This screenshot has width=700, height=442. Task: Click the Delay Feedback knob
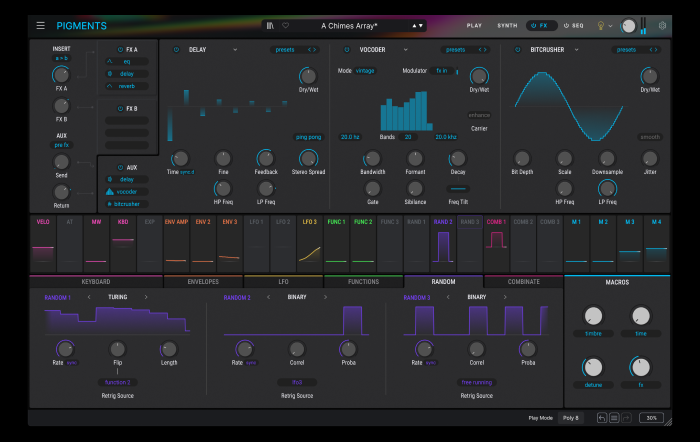pos(266,158)
